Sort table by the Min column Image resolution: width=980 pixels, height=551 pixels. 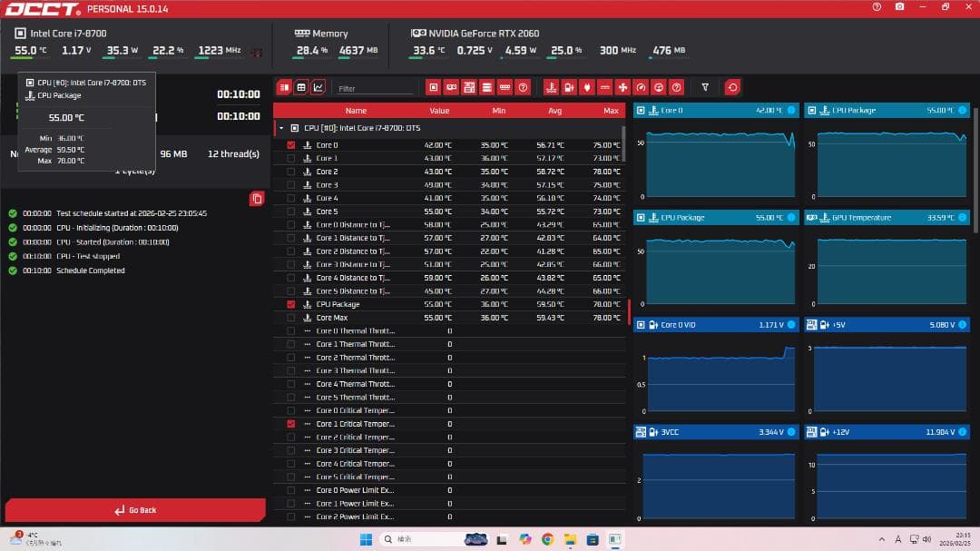click(499, 111)
